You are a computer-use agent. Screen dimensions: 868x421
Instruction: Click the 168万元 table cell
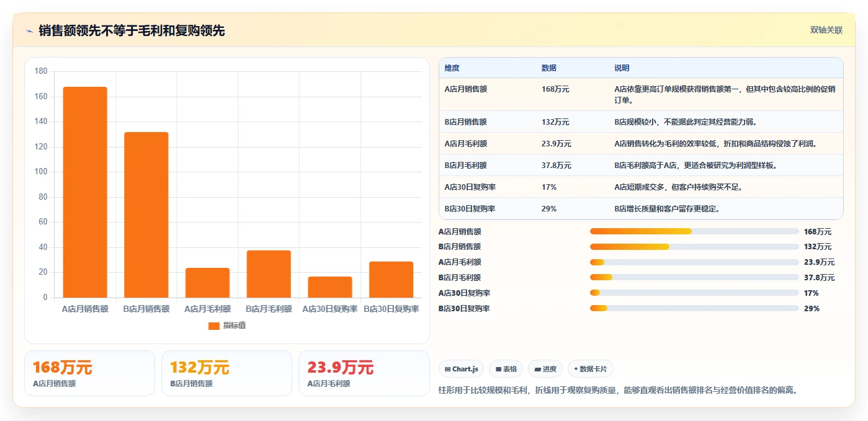tap(555, 89)
